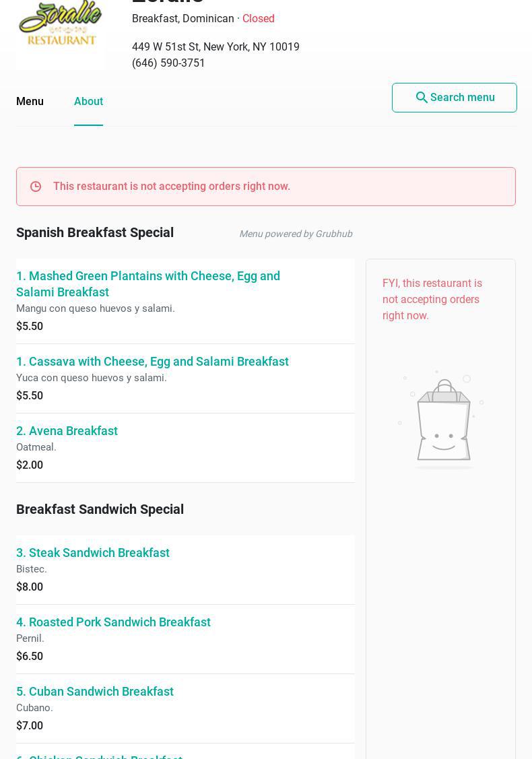Screen dimensions: 532x759
Task: Select the Steak Sandwich Breakfast item
Action: 93,553
